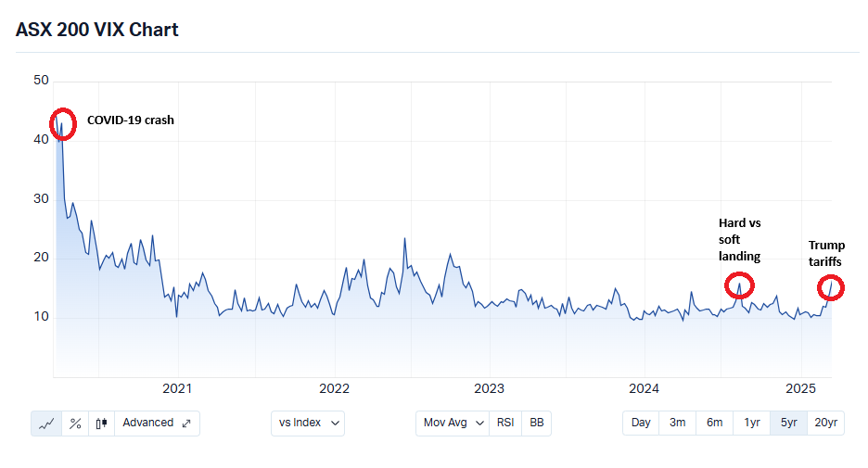Select the line chart type icon
The height and width of the screenshot is (468, 868).
pos(47,423)
